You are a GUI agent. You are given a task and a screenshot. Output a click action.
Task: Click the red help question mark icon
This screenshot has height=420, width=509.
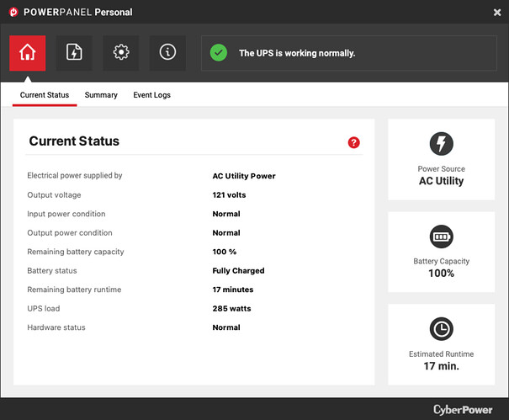[353, 143]
